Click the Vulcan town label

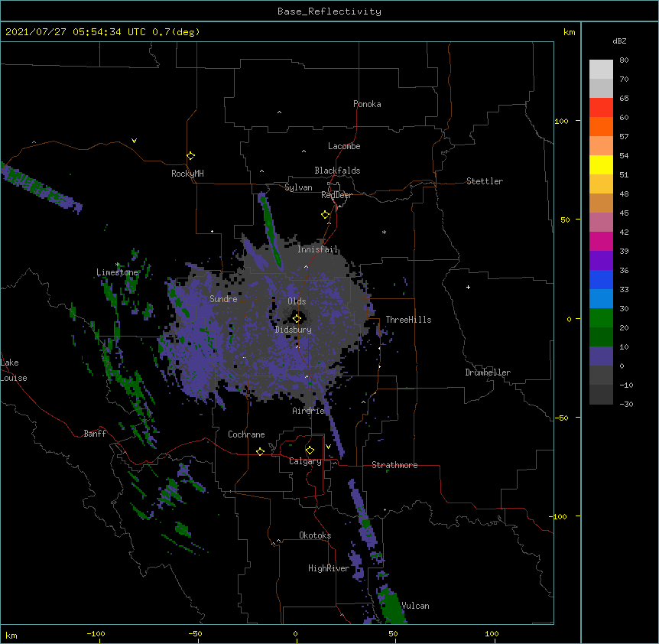click(415, 606)
